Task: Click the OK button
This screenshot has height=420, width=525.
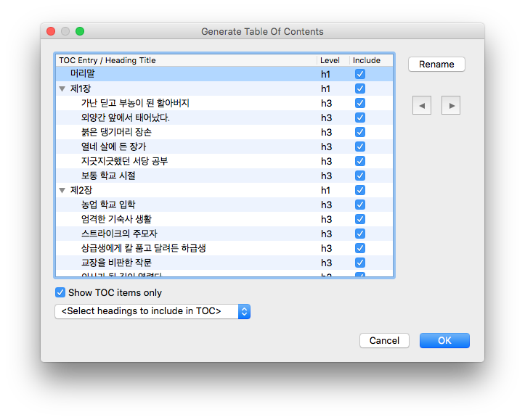Action: pos(444,340)
